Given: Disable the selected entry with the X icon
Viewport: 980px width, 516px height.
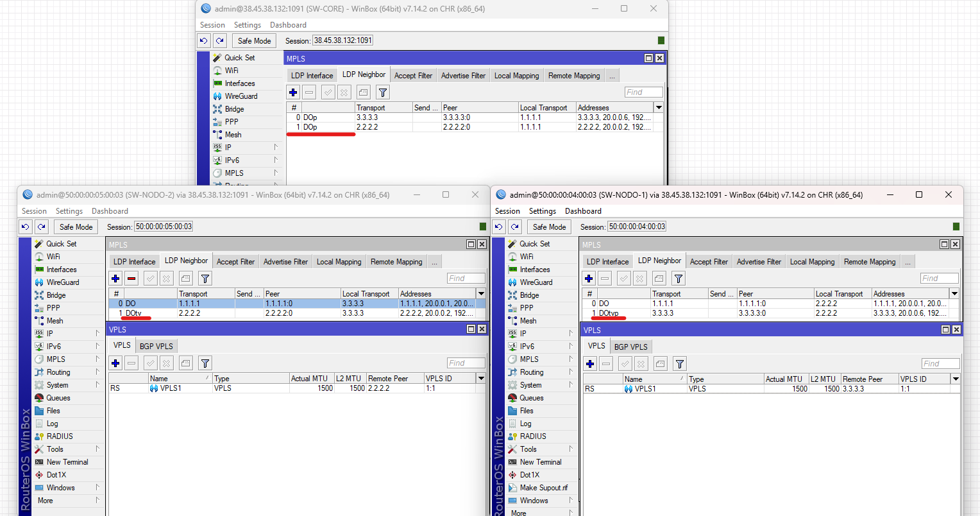Looking at the screenshot, I should coord(343,92).
